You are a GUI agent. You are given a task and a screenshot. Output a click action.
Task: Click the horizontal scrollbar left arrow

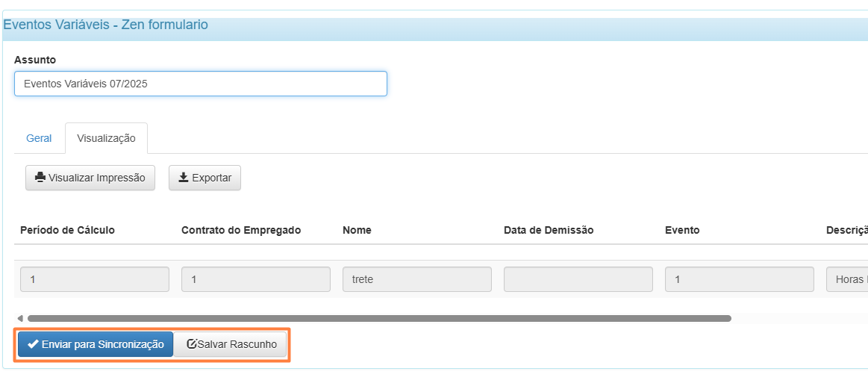click(x=20, y=318)
